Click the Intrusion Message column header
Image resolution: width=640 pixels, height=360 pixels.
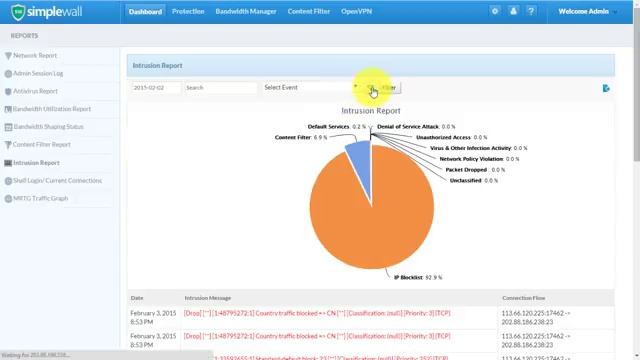208,298
